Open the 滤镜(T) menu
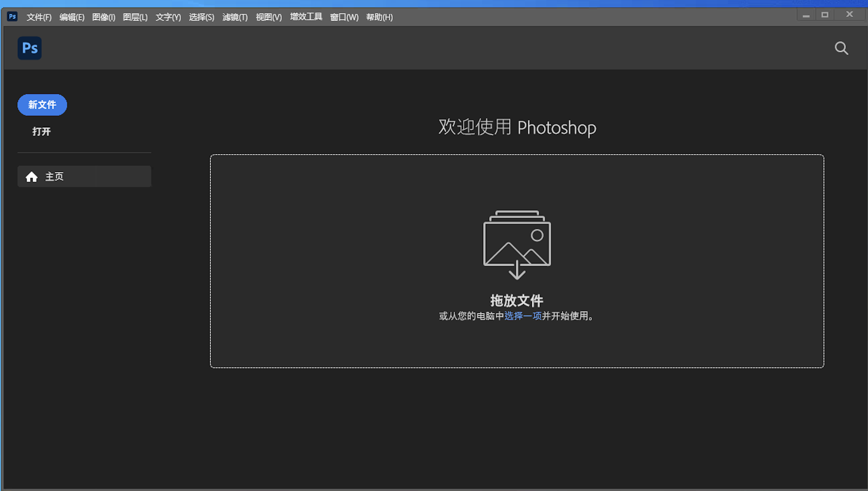 coord(234,17)
